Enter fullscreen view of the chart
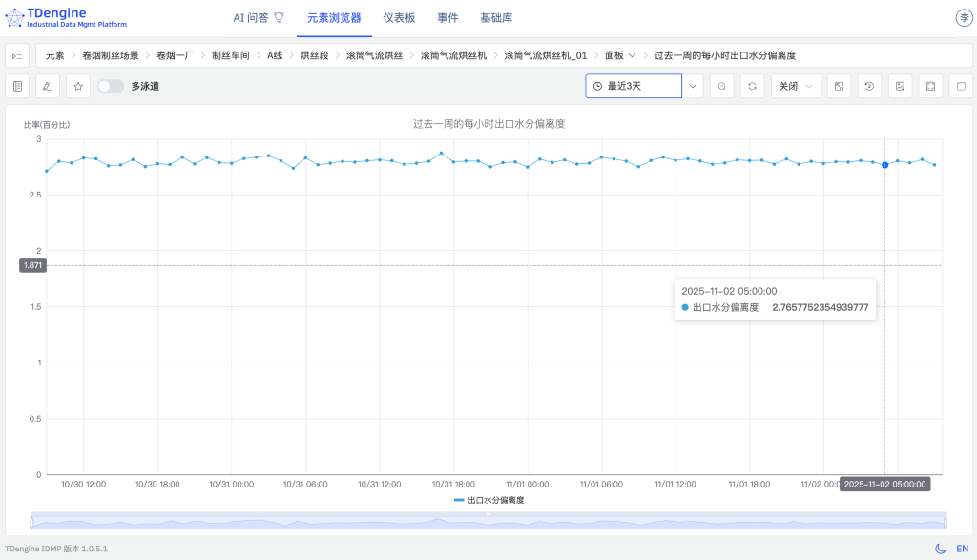Image resolution: width=977 pixels, height=560 pixels. tap(929, 86)
